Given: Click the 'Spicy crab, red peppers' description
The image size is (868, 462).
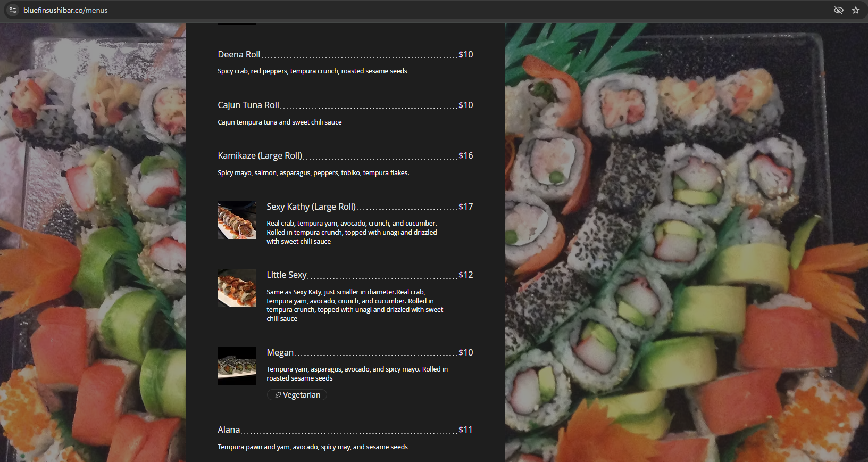Looking at the screenshot, I should pos(312,71).
